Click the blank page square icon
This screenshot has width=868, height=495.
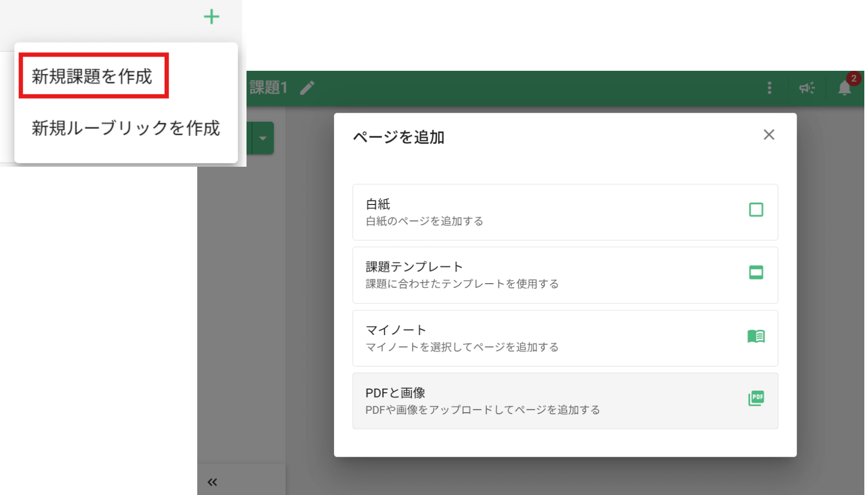coord(756,210)
